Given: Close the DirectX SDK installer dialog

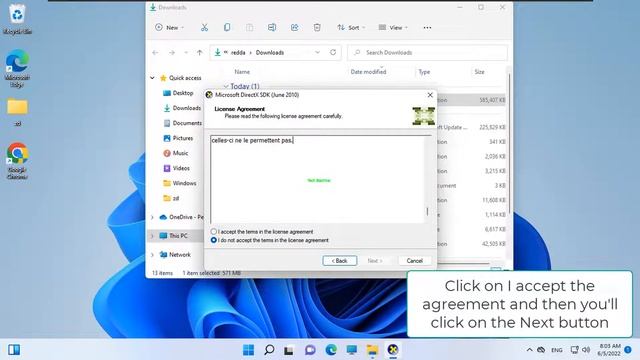Looking at the screenshot, I should coord(430,95).
